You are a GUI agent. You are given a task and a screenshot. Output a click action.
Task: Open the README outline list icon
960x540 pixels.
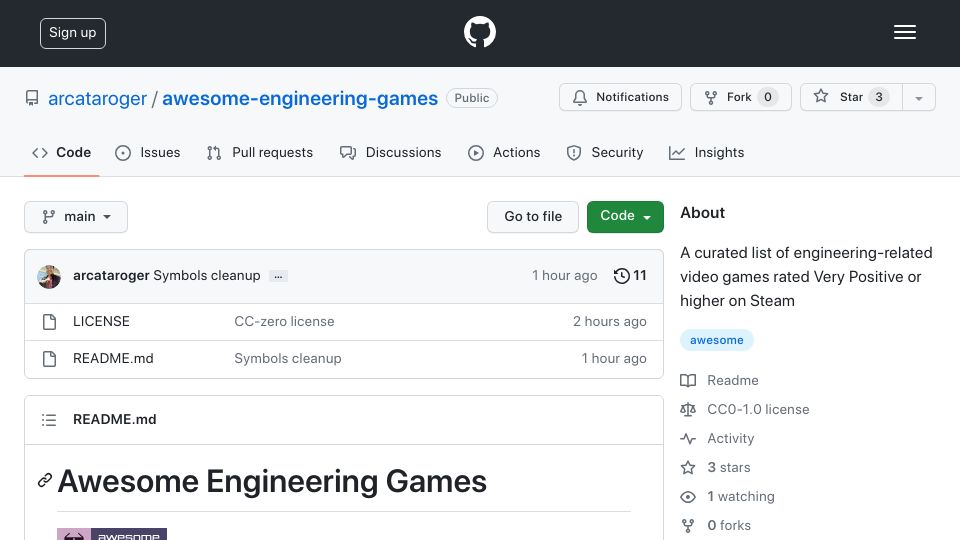click(x=49, y=420)
